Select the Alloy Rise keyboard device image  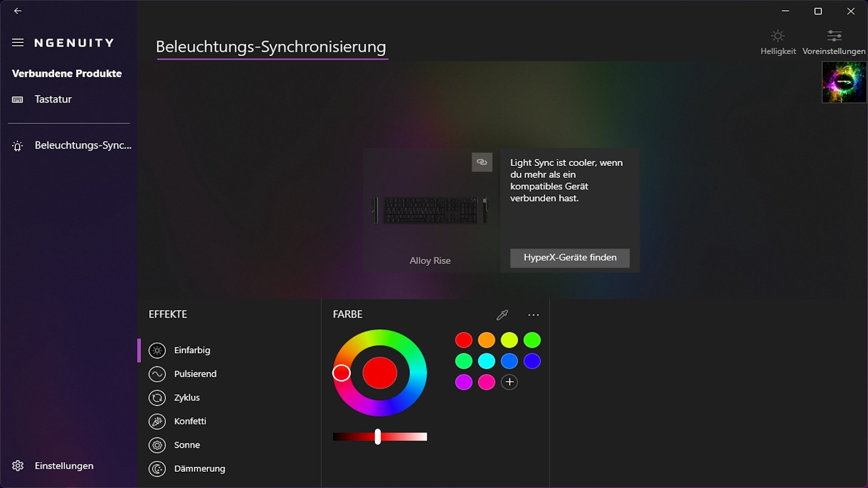point(430,210)
